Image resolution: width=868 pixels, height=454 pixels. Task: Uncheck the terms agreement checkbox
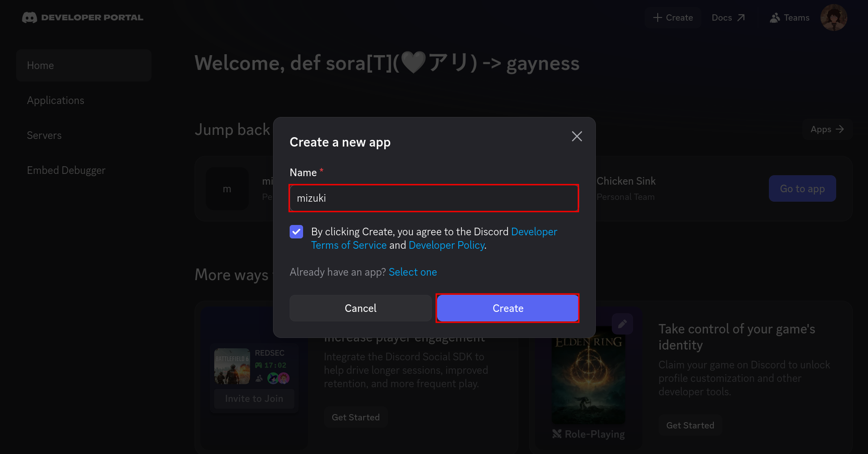pyautogui.click(x=296, y=232)
